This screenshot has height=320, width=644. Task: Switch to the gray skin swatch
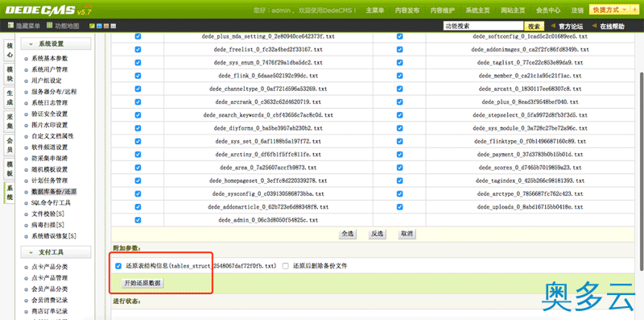click(113, 26)
